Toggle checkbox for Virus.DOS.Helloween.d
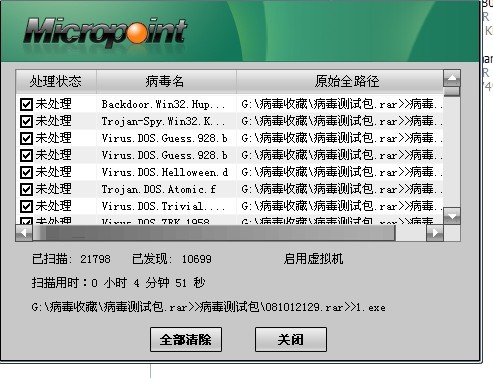The width and height of the screenshot is (493, 378). pos(26,172)
